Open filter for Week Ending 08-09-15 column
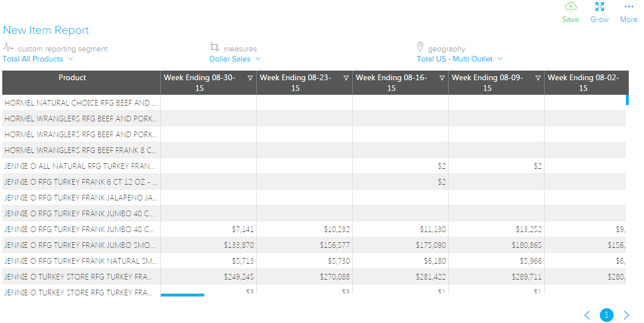The image size is (644, 323). click(538, 78)
